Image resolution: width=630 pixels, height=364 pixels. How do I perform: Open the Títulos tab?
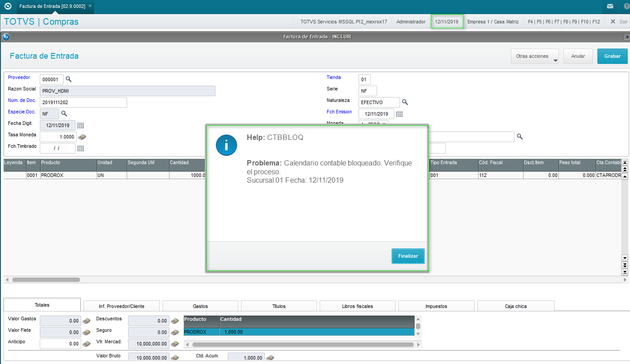click(279, 306)
